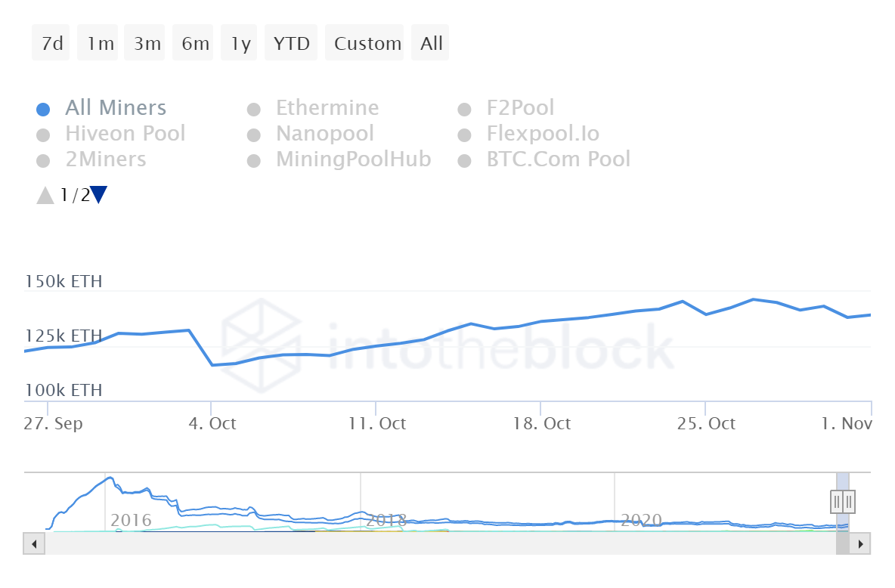Screen dimensions: 895x588
Task: Open the Custom date range option
Action: [367, 43]
